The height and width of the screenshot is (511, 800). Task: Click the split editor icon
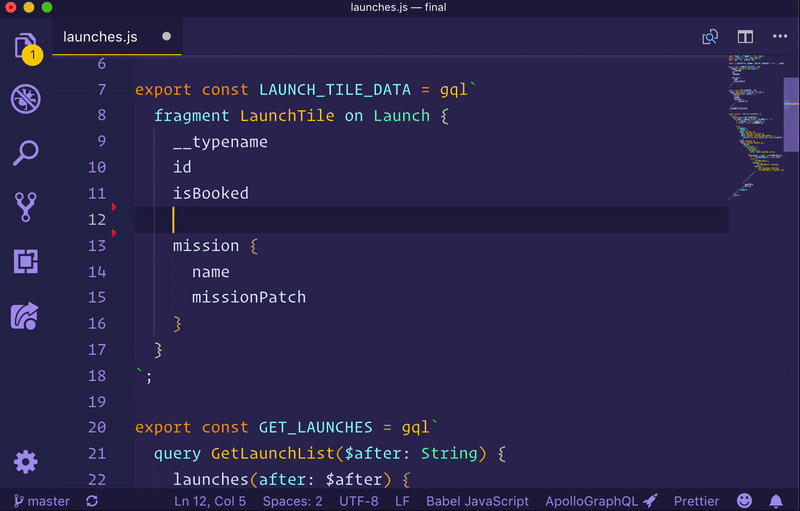(745, 37)
